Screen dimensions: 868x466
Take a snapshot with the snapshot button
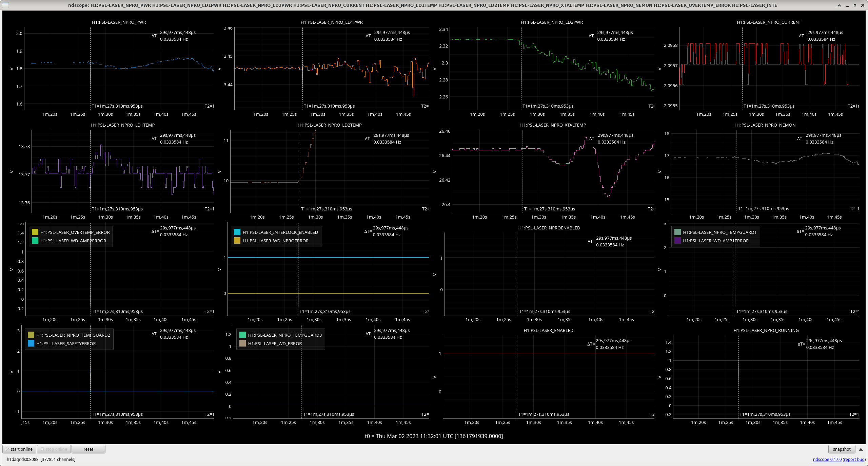(842, 449)
